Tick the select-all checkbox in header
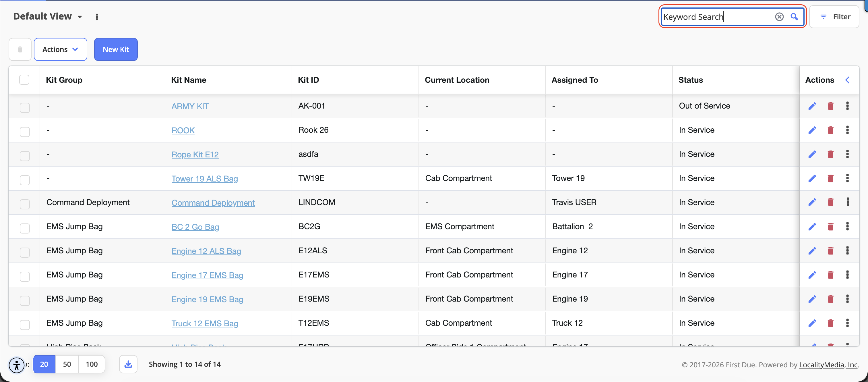The height and width of the screenshot is (382, 868). click(24, 80)
